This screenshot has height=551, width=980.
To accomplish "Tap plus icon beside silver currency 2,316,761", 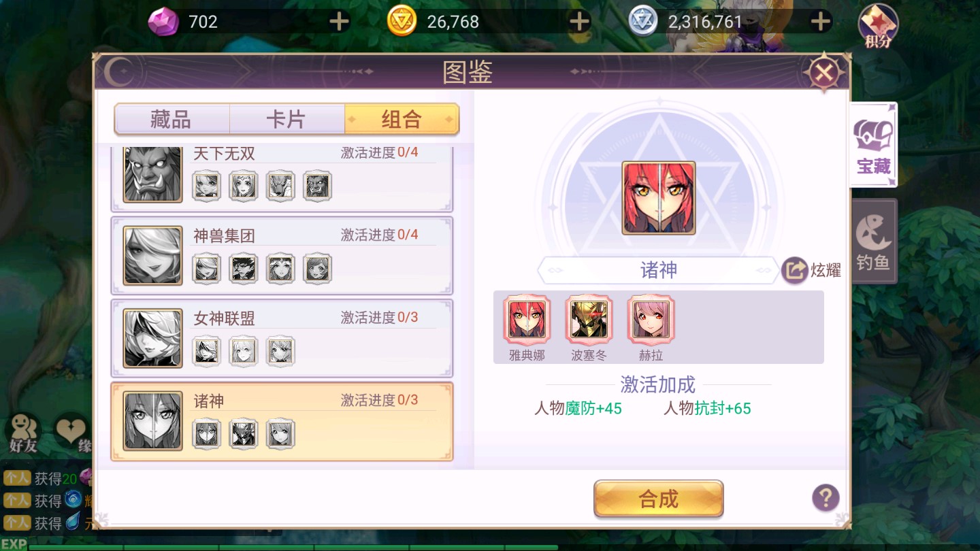I will point(821,22).
